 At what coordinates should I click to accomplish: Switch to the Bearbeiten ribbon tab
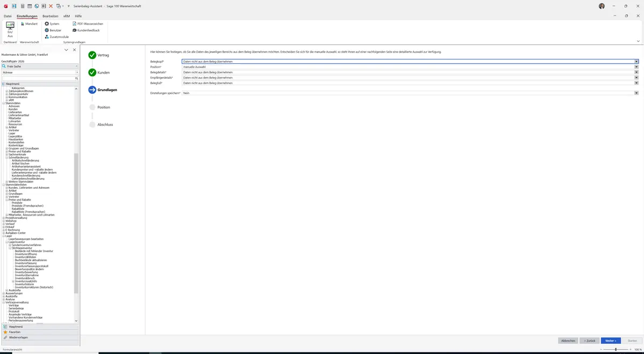[50, 16]
